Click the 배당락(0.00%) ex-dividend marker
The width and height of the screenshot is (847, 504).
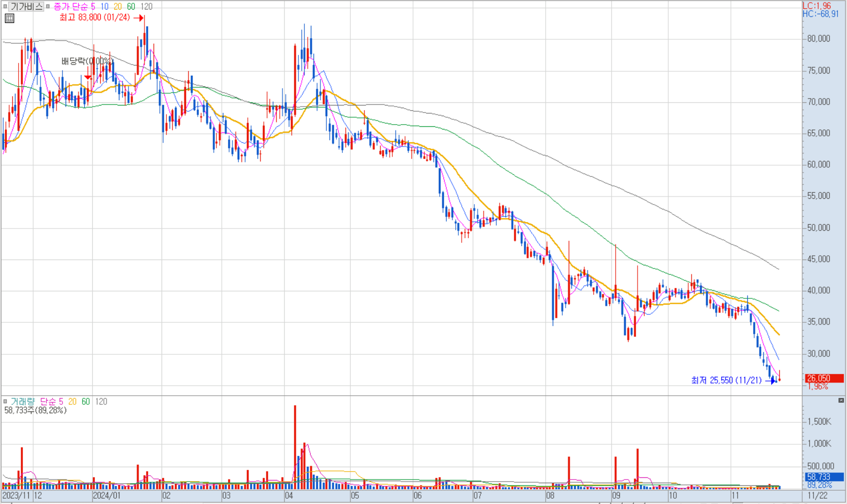coord(87,61)
